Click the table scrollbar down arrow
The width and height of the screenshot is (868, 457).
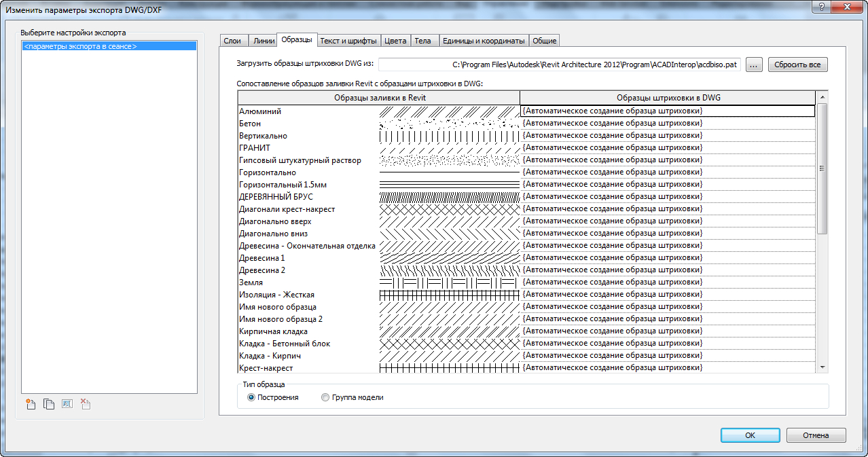tap(822, 367)
